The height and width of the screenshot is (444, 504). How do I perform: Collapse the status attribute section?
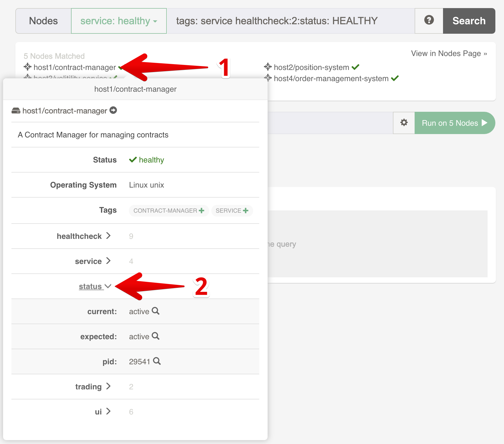coord(95,286)
